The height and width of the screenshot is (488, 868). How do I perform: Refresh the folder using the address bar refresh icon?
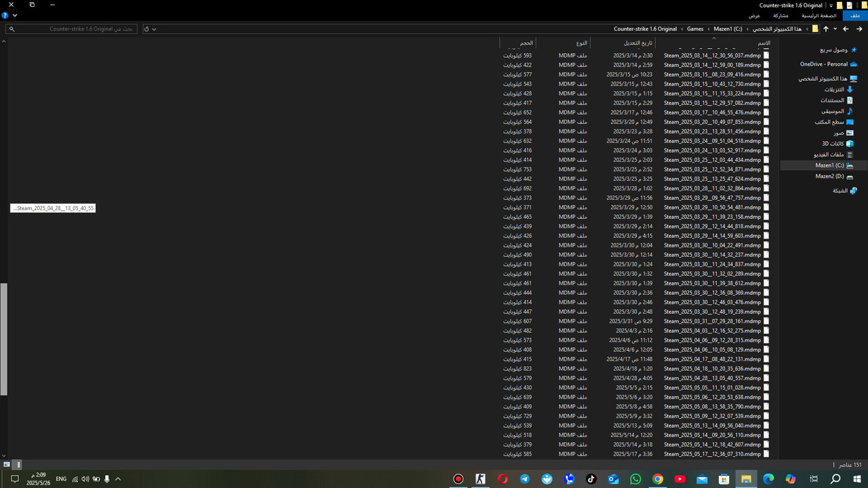(x=146, y=29)
